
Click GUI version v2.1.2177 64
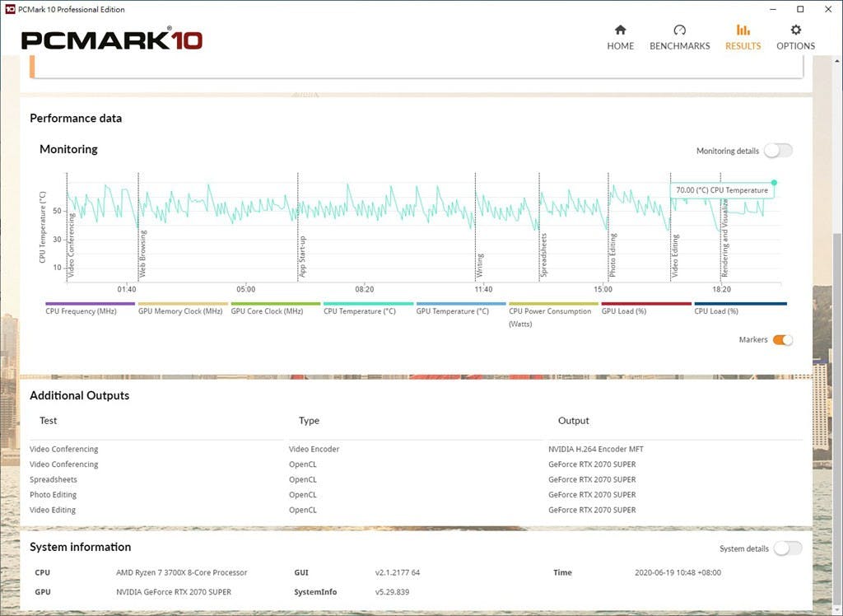pos(398,573)
